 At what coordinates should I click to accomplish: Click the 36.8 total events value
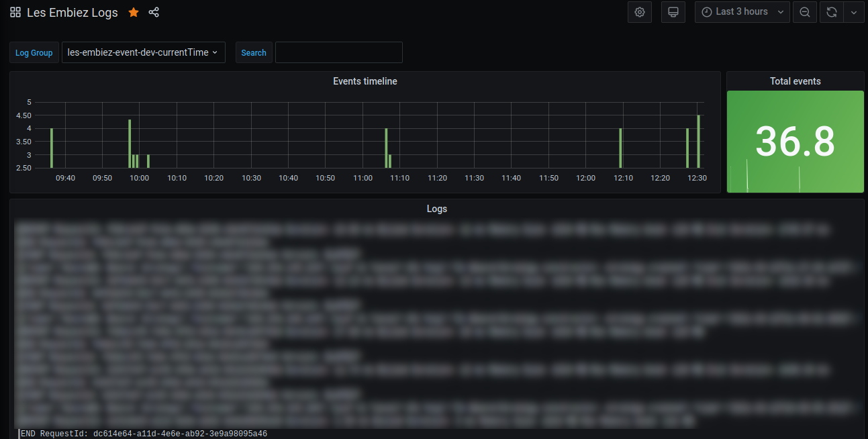point(795,141)
